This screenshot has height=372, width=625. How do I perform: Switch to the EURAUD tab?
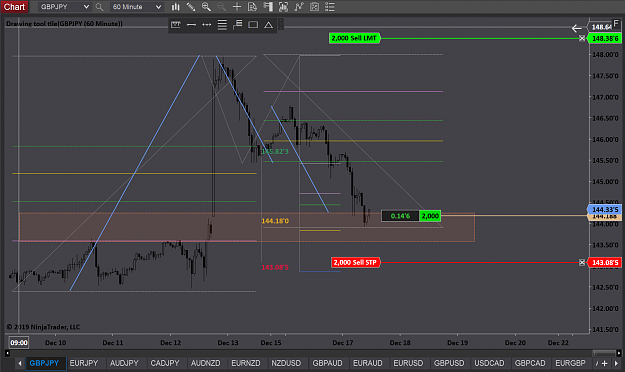pyautogui.click(x=368, y=363)
